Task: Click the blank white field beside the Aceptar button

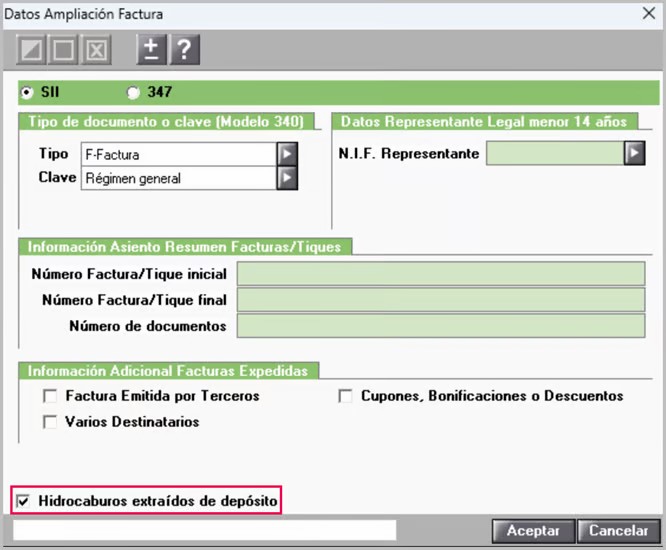Action: pos(205,530)
